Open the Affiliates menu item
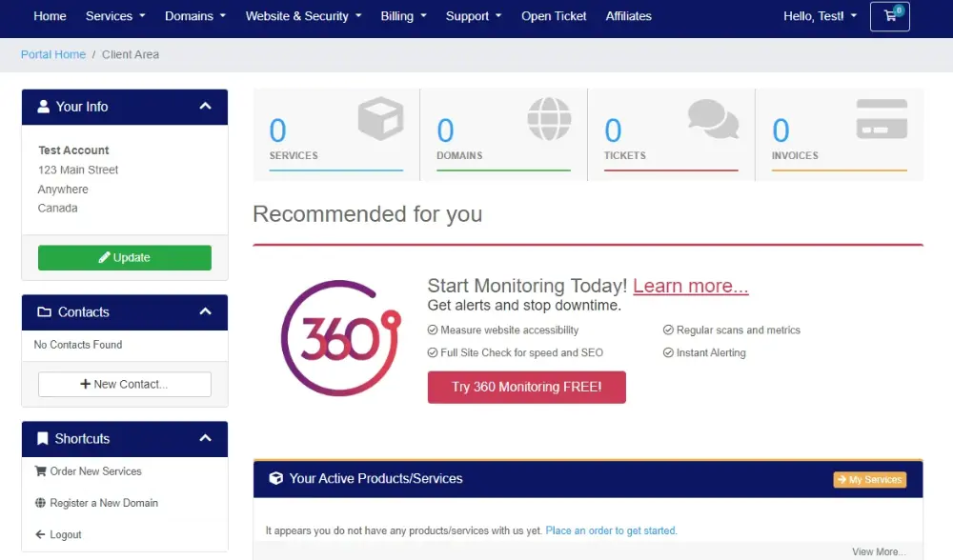 pyautogui.click(x=628, y=16)
